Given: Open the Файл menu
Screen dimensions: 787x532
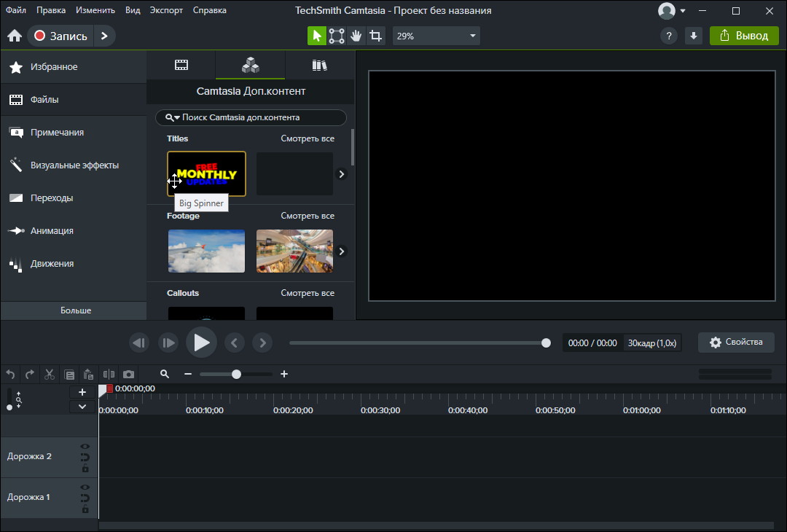Looking at the screenshot, I should point(16,10).
